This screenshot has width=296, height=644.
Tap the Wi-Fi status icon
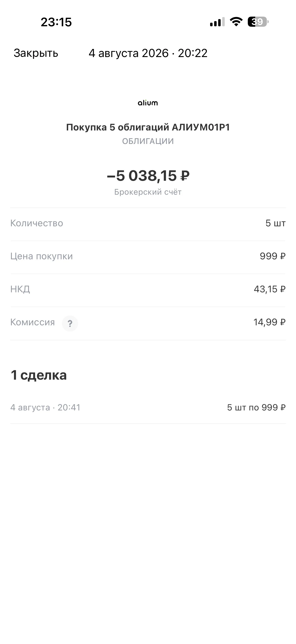click(236, 22)
